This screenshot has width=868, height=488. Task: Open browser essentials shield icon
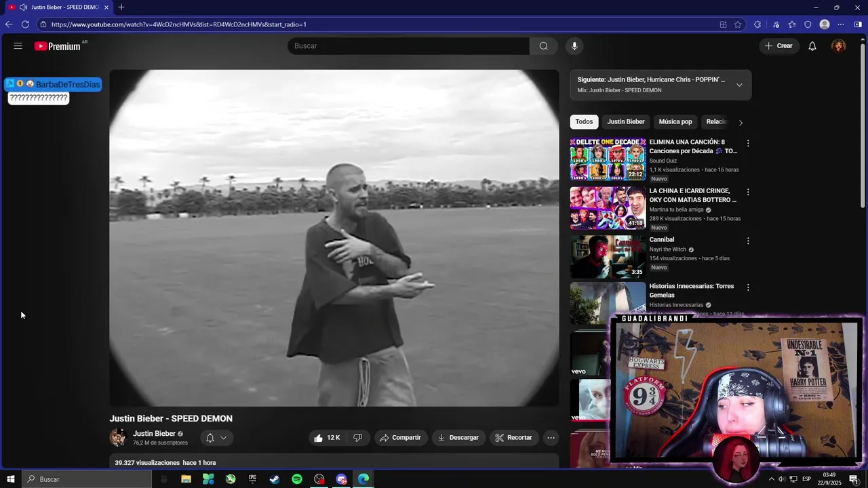click(808, 24)
